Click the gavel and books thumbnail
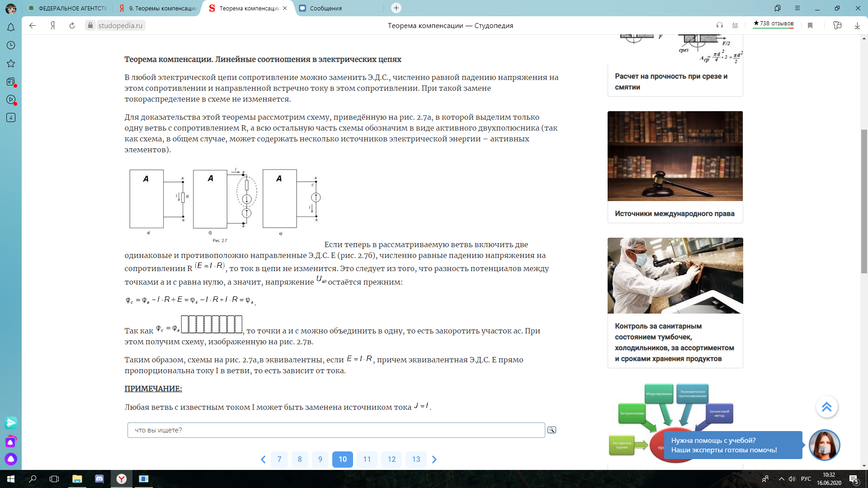The width and height of the screenshot is (868, 488). [x=675, y=156]
